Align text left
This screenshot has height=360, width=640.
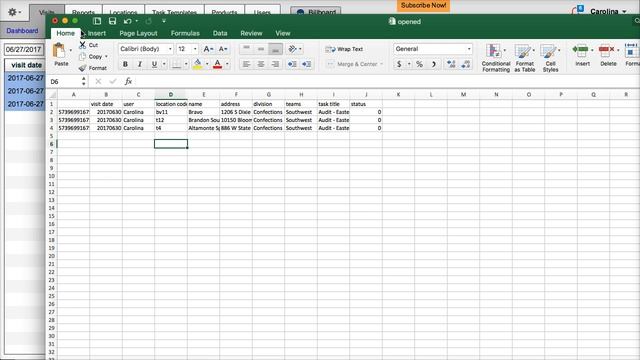coord(246,64)
